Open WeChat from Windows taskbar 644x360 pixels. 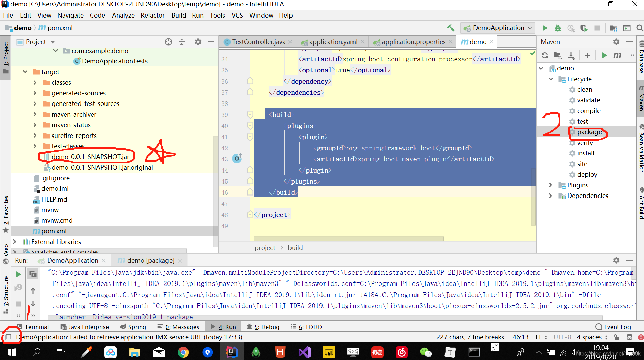(x=426, y=352)
